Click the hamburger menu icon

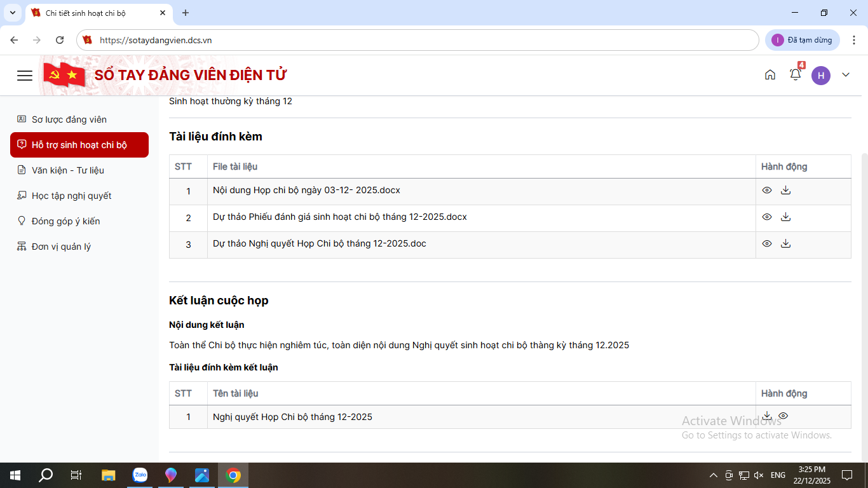[25, 76]
